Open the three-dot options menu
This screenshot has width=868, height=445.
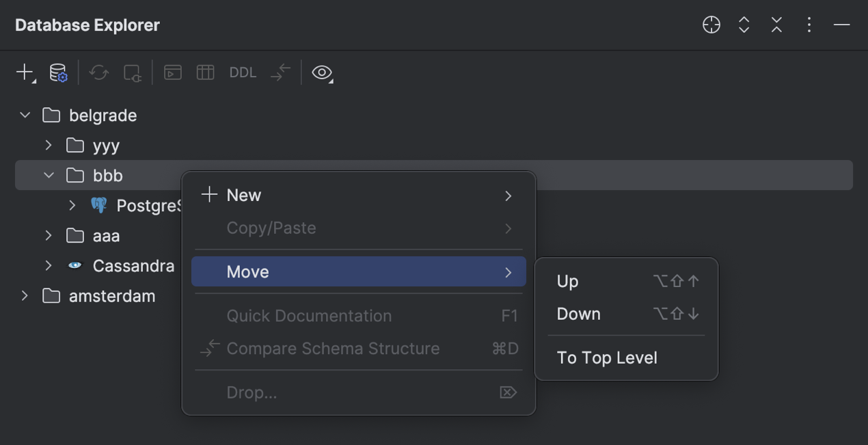pos(809,25)
